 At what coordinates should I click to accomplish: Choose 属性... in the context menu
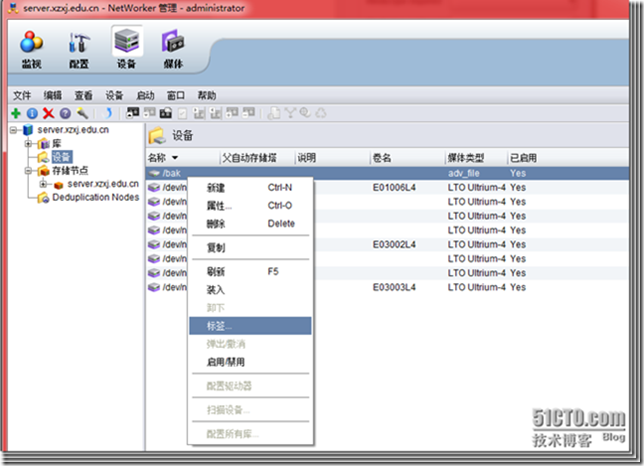251,206
